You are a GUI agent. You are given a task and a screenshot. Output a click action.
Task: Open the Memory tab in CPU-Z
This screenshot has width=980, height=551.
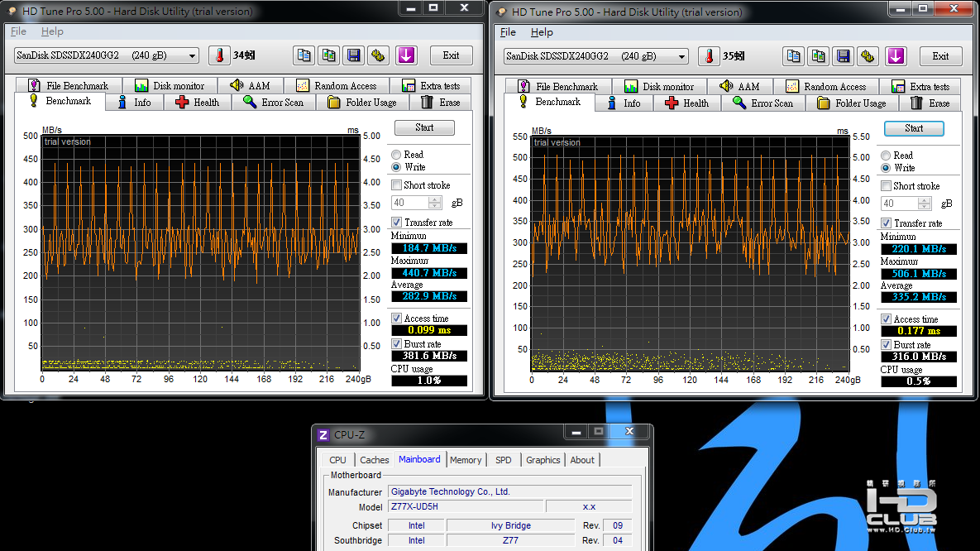(x=466, y=460)
